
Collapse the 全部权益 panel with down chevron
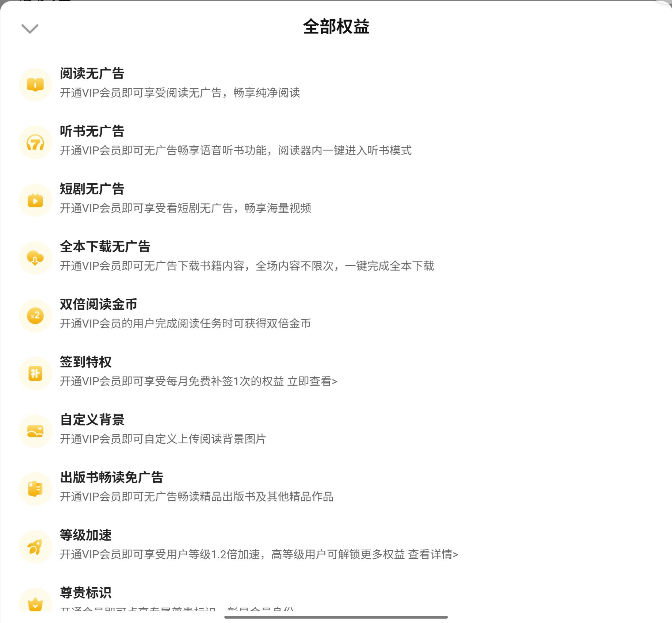pyautogui.click(x=30, y=28)
